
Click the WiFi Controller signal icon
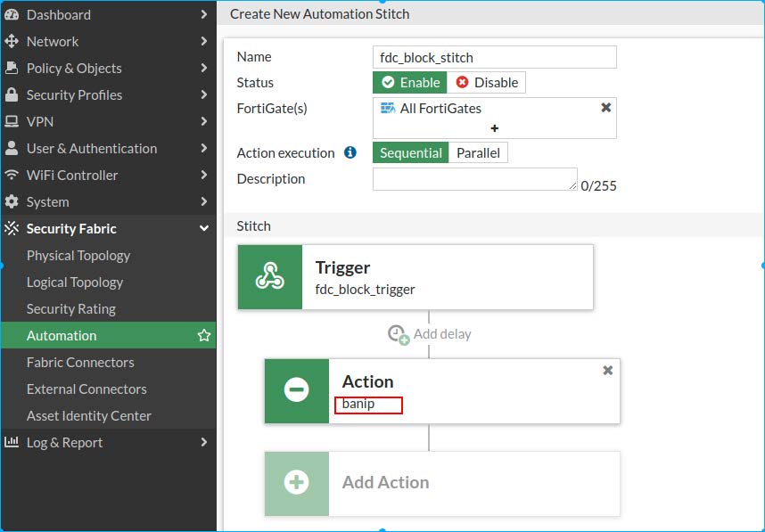[12, 175]
